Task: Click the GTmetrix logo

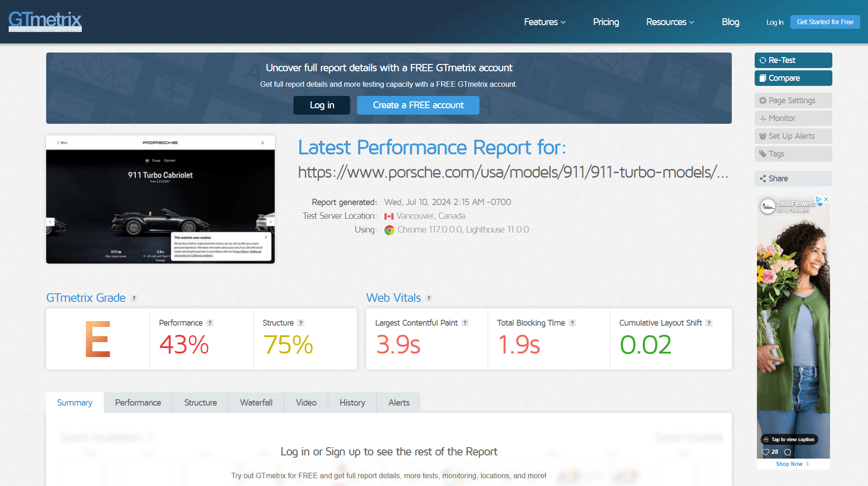Action: point(45,21)
